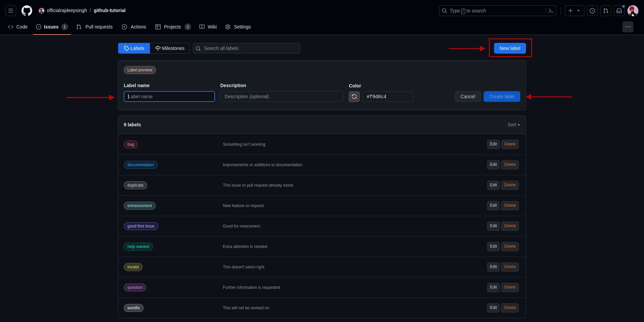This screenshot has height=322, width=644.
Task: Open the Wiki tab
Action: (208, 27)
